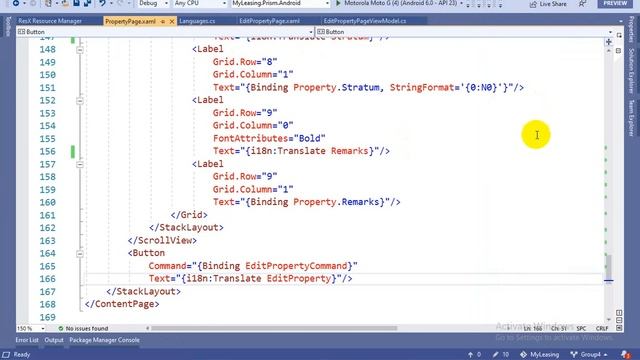Open the Motorola Moto G device dropdown arrow
This screenshot has width=640, height=360.
click(x=462, y=3)
